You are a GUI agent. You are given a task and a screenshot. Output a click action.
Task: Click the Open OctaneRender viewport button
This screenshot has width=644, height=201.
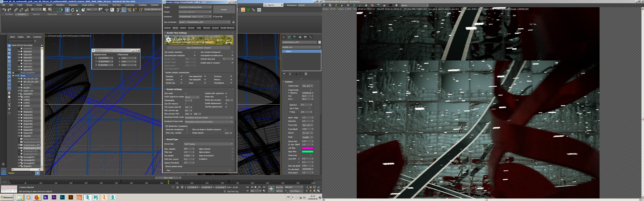click(199, 48)
